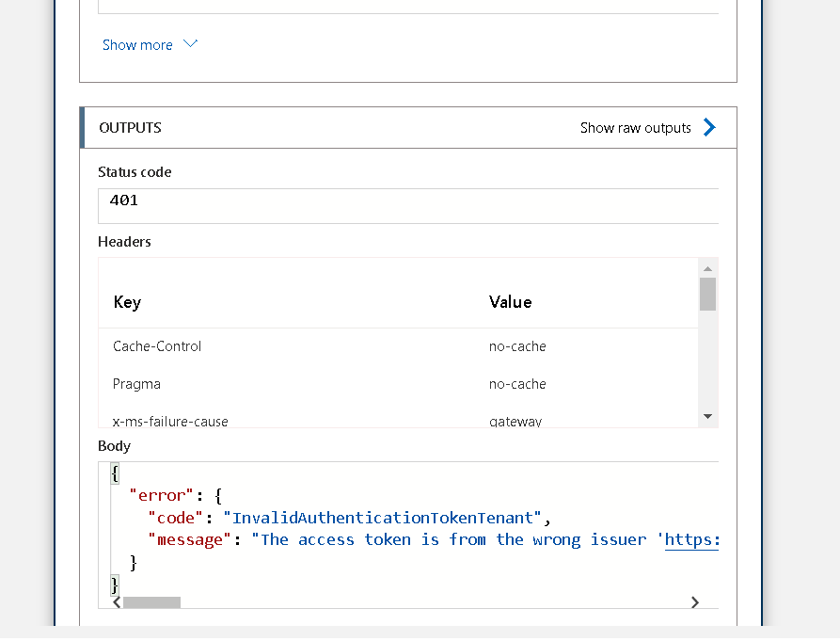Image resolution: width=840 pixels, height=641 pixels.
Task: Click the body horizontal scroll left arrow
Action: [x=117, y=602]
